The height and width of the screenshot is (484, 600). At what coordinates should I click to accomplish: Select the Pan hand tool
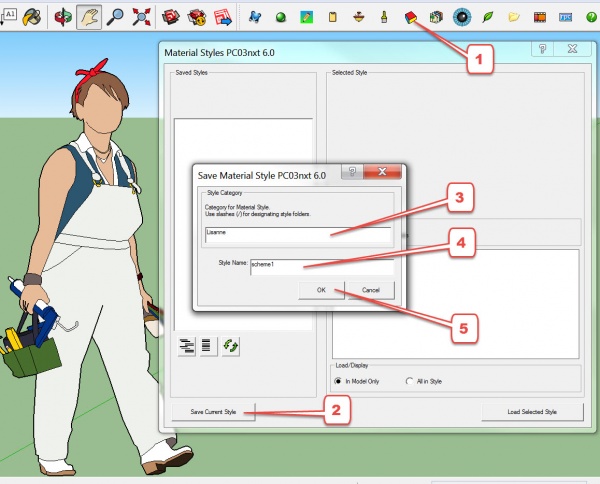point(88,17)
